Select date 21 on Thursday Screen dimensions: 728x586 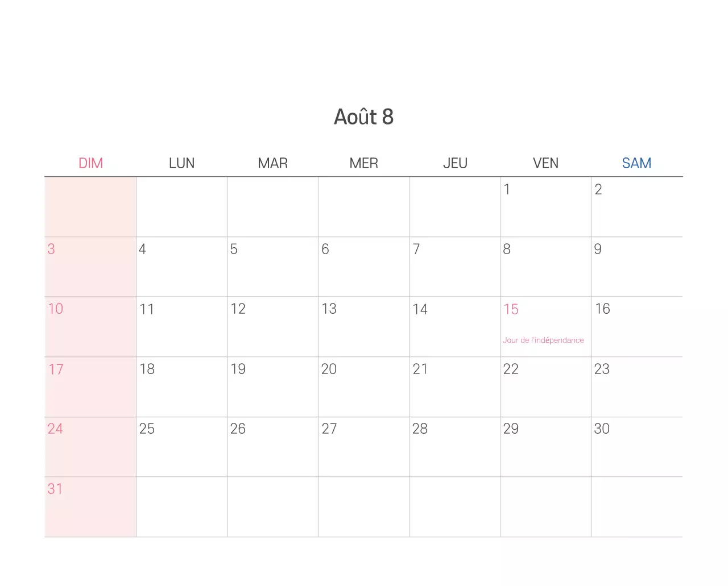(454, 386)
